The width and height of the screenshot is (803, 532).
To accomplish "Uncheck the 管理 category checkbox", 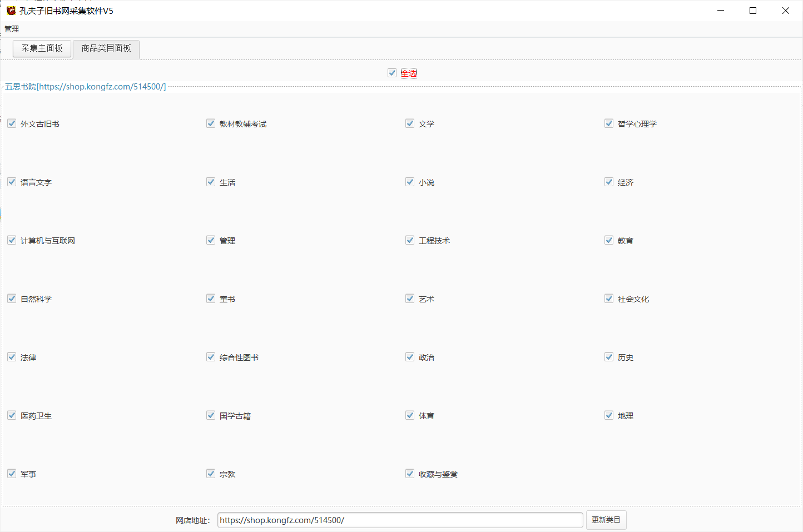I will tap(211, 240).
